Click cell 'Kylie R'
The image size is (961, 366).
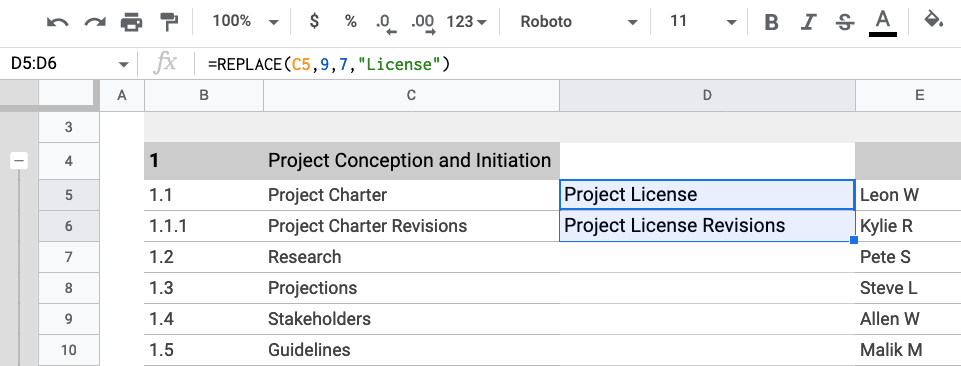[908, 226]
